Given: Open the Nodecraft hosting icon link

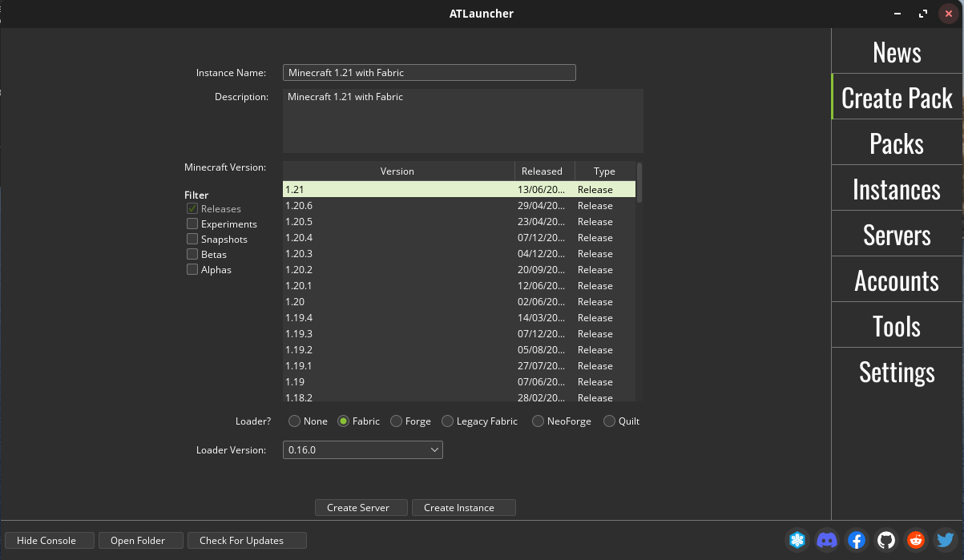Looking at the screenshot, I should click(x=797, y=540).
